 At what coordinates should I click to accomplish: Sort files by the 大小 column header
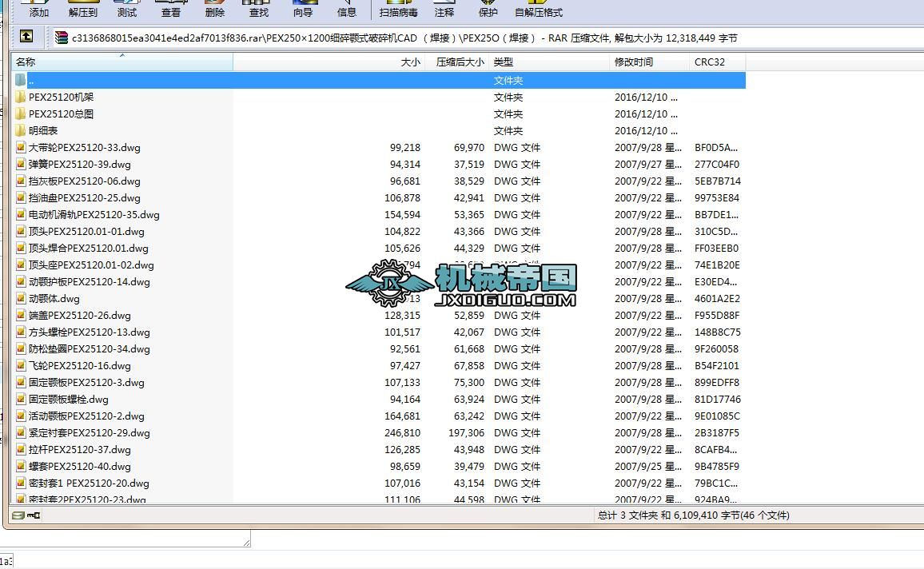411,62
